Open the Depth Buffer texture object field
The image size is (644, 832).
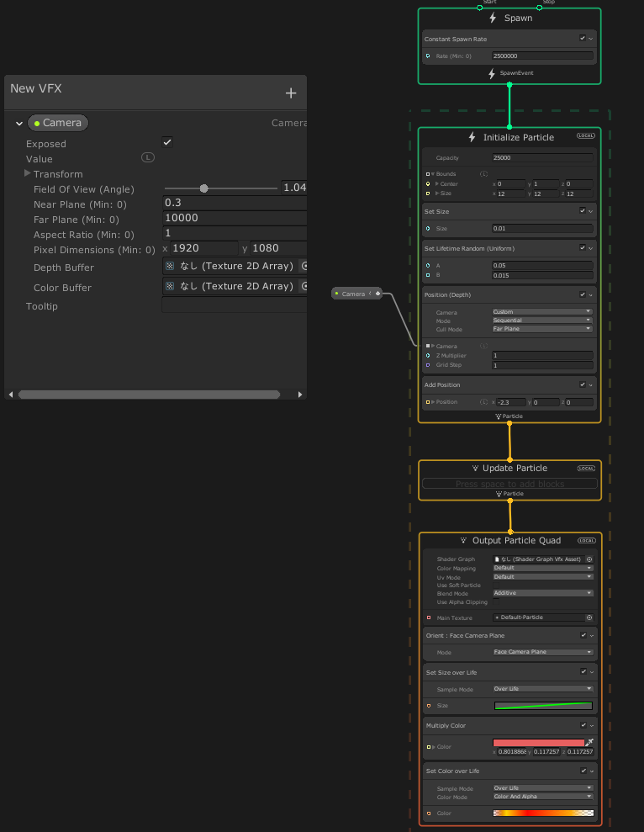coord(230,266)
